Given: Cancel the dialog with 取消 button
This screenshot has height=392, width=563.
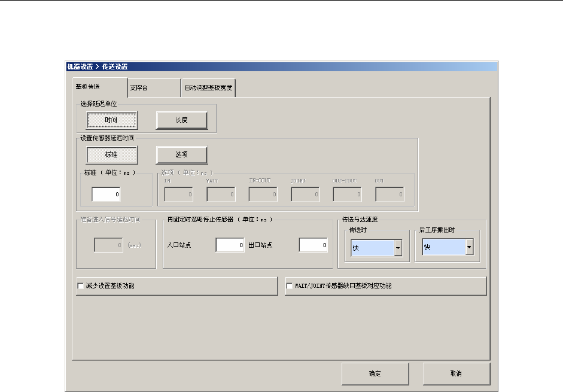Looking at the screenshot, I should pyautogui.click(x=457, y=373).
